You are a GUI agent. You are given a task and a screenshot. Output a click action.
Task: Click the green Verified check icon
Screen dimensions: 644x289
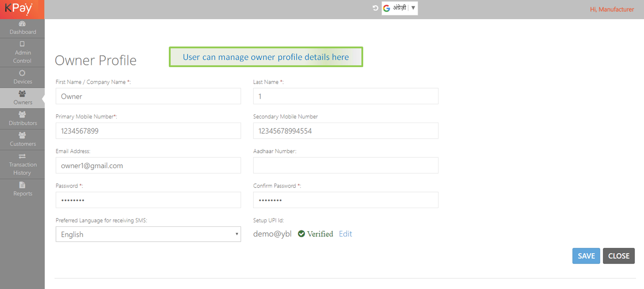tap(301, 234)
